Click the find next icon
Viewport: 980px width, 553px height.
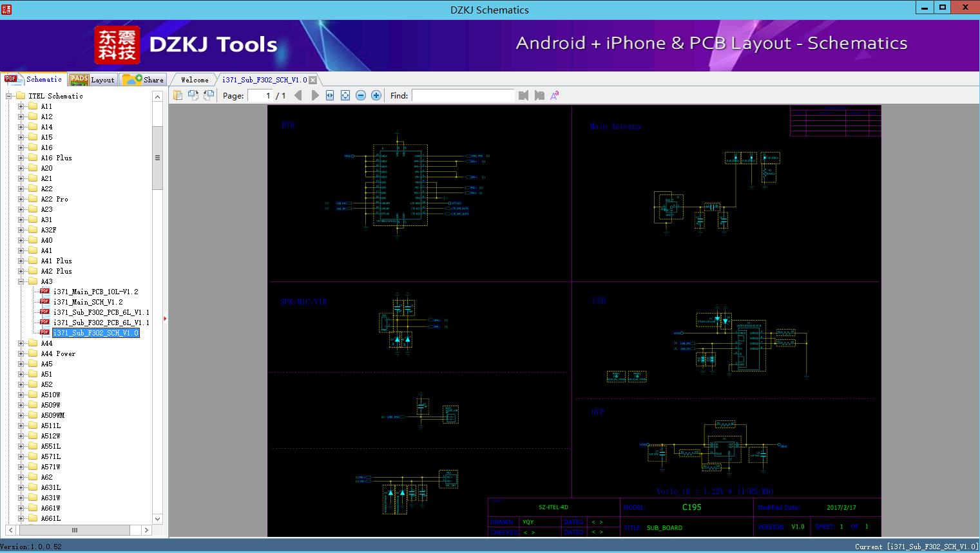coord(539,95)
